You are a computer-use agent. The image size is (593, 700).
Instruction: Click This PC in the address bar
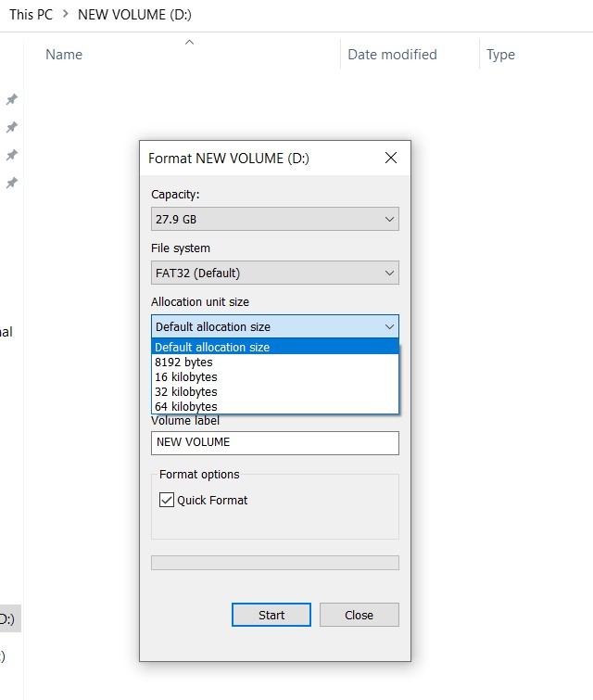tap(31, 15)
